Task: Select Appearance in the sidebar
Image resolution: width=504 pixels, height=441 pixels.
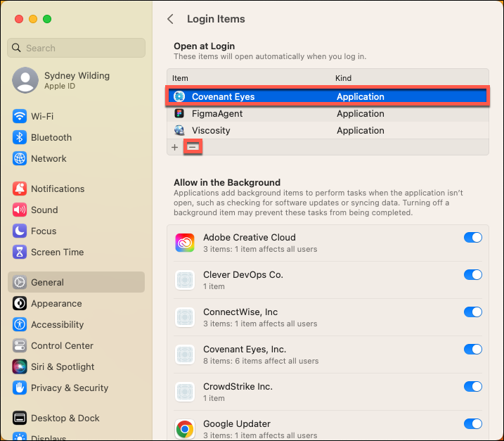Action: pyautogui.click(x=76, y=303)
